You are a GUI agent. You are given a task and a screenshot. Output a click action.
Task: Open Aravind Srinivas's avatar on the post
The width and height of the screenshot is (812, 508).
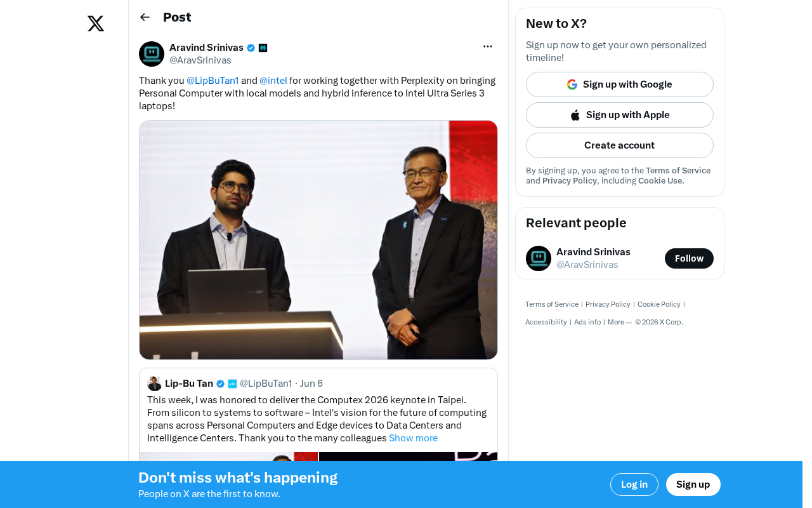pos(152,54)
